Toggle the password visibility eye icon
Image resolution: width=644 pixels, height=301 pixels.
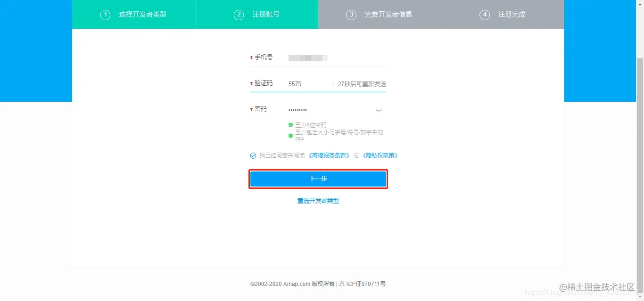coord(379,109)
